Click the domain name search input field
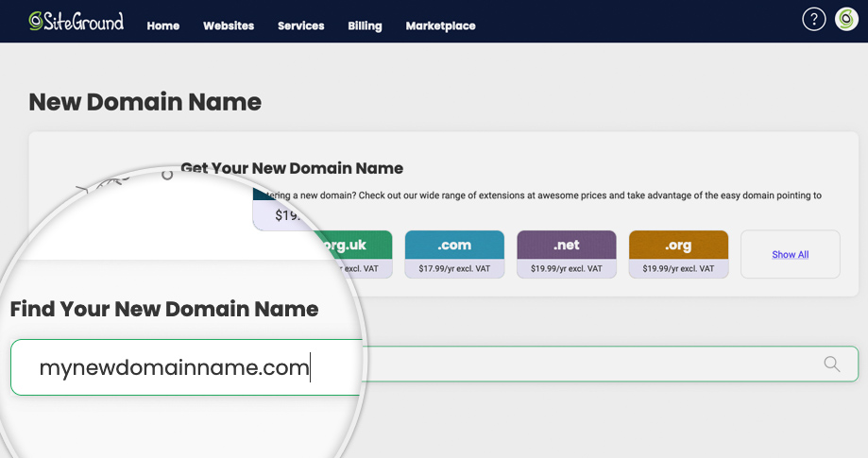This screenshot has width=868, height=458. 434,365
